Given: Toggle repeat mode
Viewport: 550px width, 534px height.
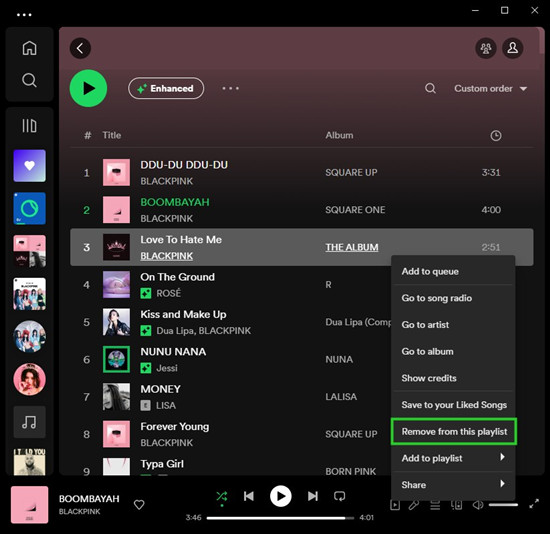Looking at the screenshot, I should (x=340, y=496).
